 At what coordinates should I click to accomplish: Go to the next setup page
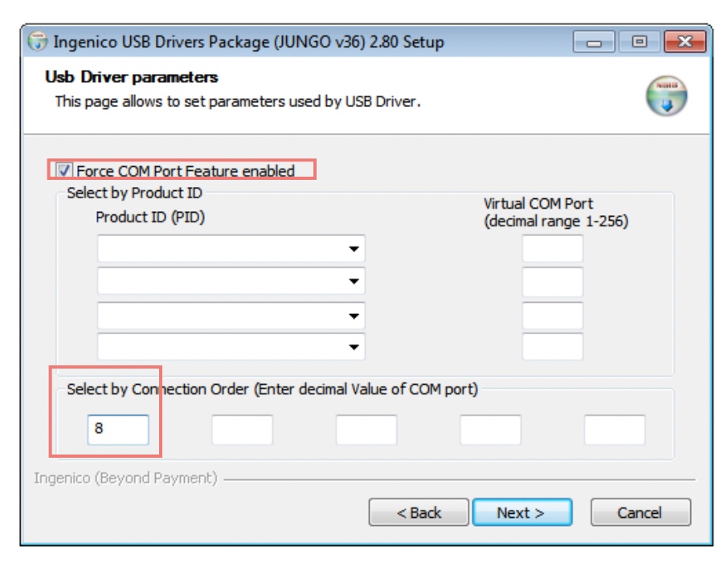coord(522,512)
